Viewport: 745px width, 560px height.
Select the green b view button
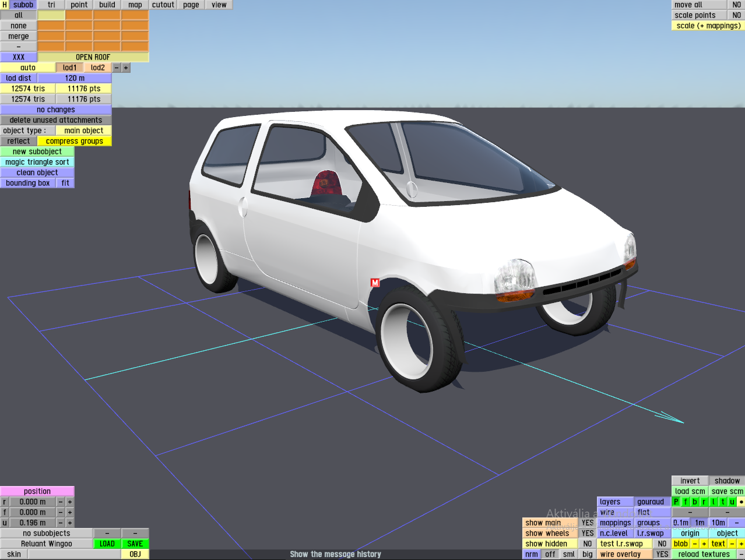click(x=695, y=502)
